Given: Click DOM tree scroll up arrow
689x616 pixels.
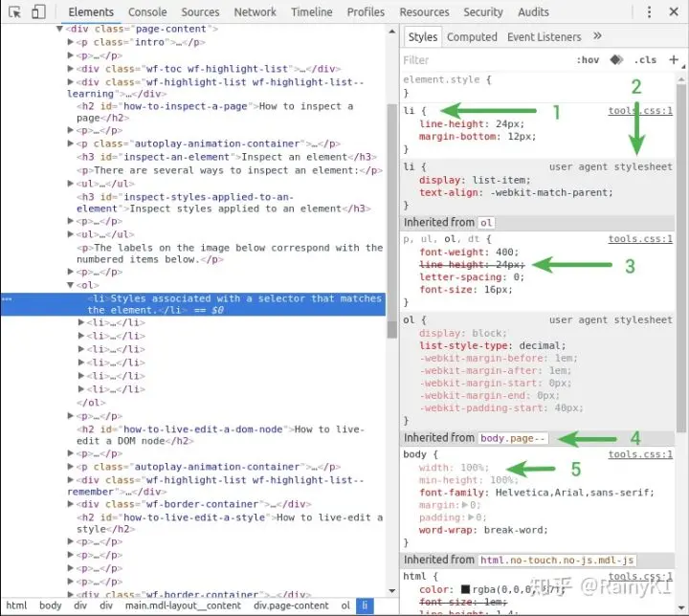Looking at the screenshot, I should [x=392, y=32].
